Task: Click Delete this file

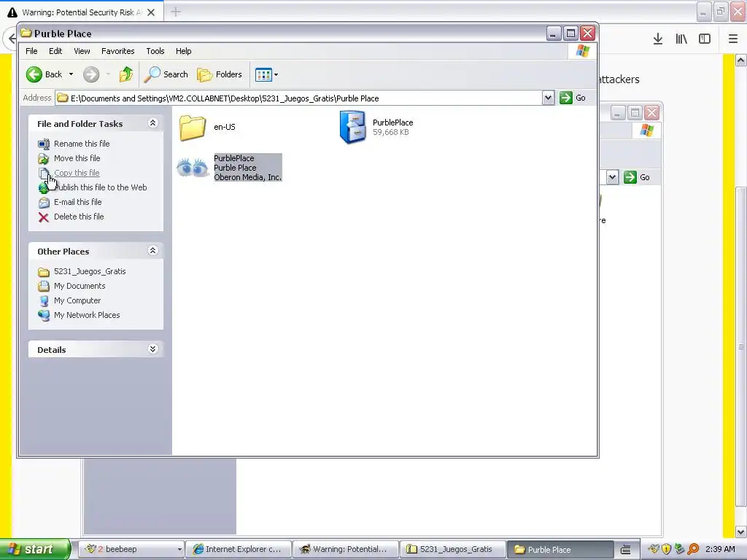Action: (x=79, y=216)
